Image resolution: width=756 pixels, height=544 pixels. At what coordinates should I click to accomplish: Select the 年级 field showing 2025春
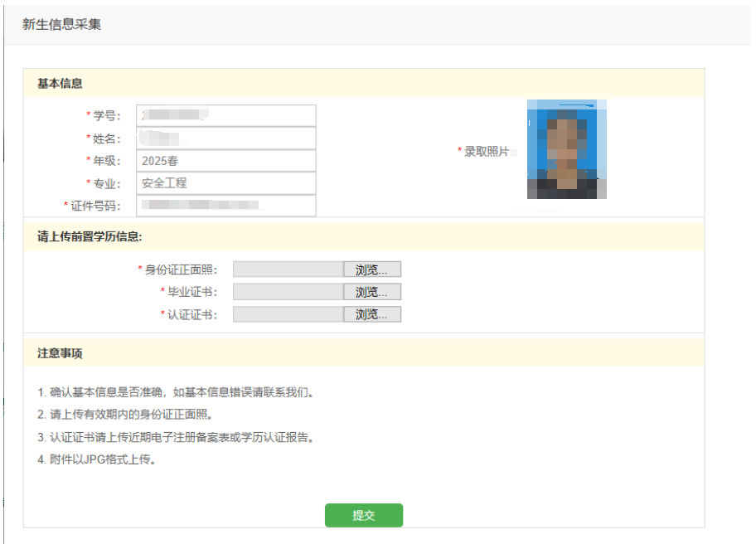click(225, 161)
